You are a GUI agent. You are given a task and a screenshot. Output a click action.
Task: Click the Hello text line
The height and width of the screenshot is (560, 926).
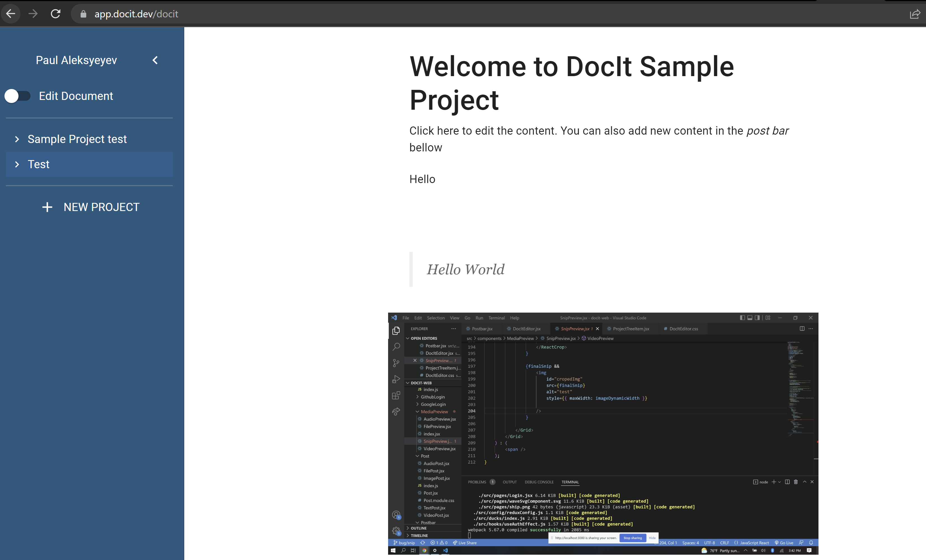(422, 179)
